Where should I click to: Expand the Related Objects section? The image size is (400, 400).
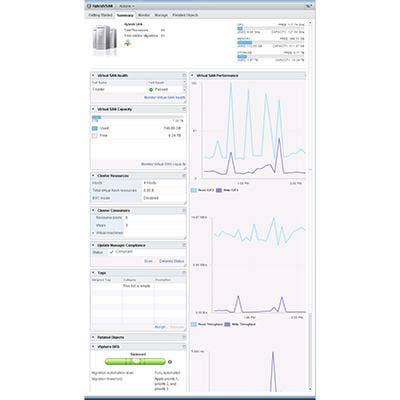[93, 337]
